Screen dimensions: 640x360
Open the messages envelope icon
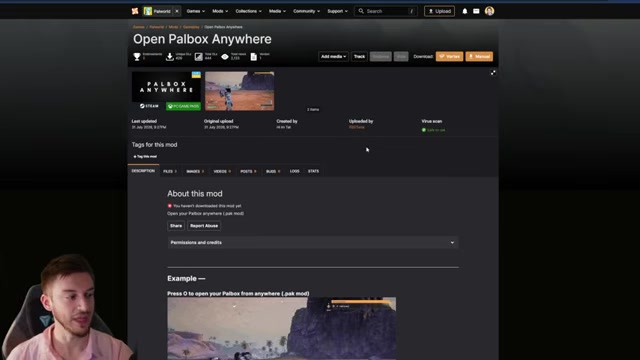point(476,11)
